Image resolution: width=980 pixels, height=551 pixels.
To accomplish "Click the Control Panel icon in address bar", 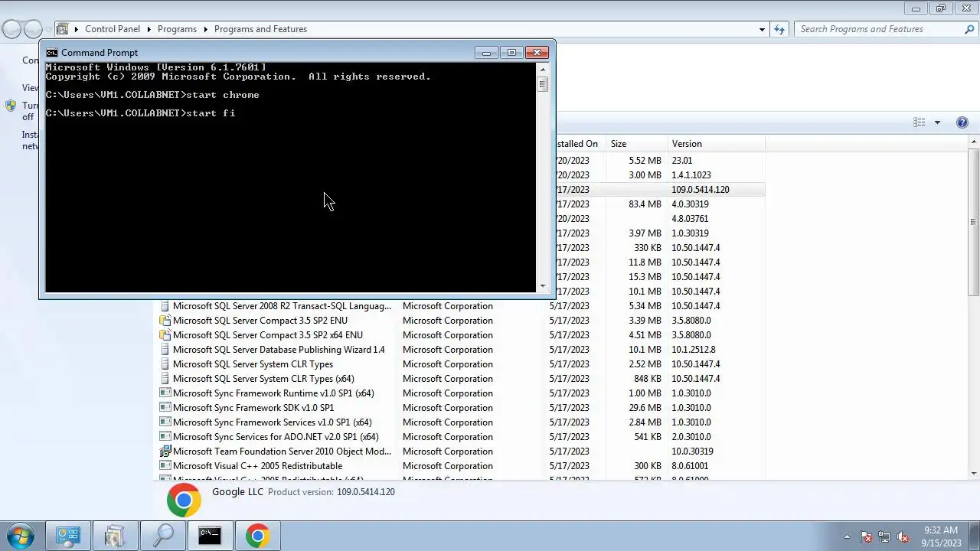I will (63, 29).
